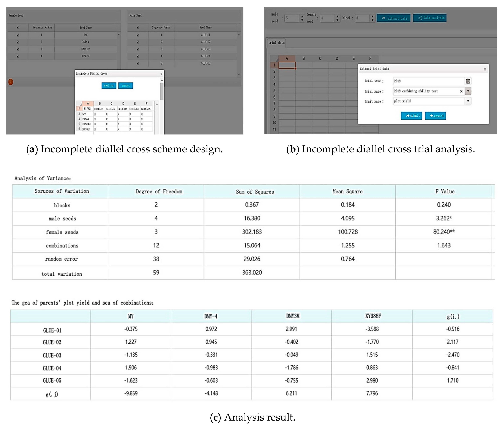Uncheck the DMY-4 female seed row
This screenshot has height=425, width=504.
point(18,42)
